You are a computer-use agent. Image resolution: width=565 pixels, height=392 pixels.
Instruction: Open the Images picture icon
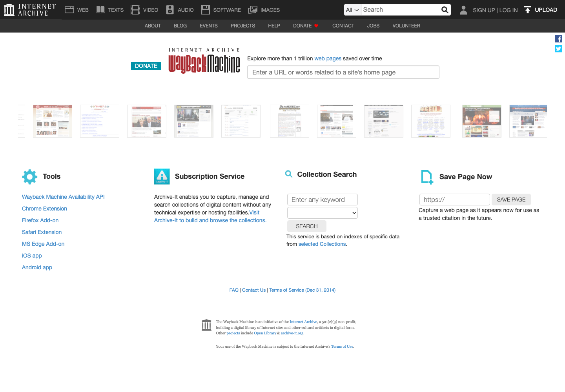(x=253, y=10)
